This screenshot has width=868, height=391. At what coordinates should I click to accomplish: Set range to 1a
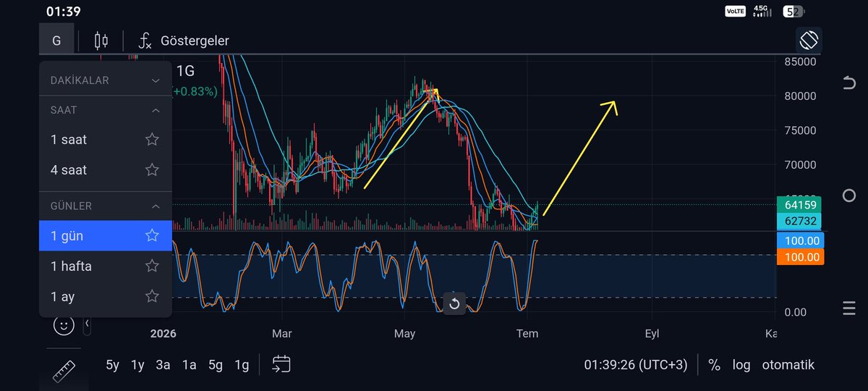click(x=189, y=365)
